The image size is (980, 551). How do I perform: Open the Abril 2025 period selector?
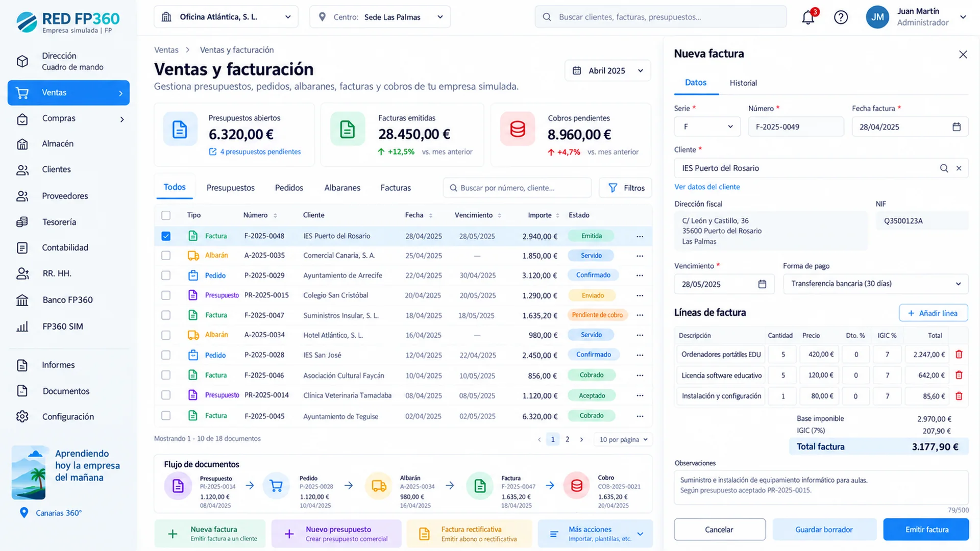[x=607, y=70]
